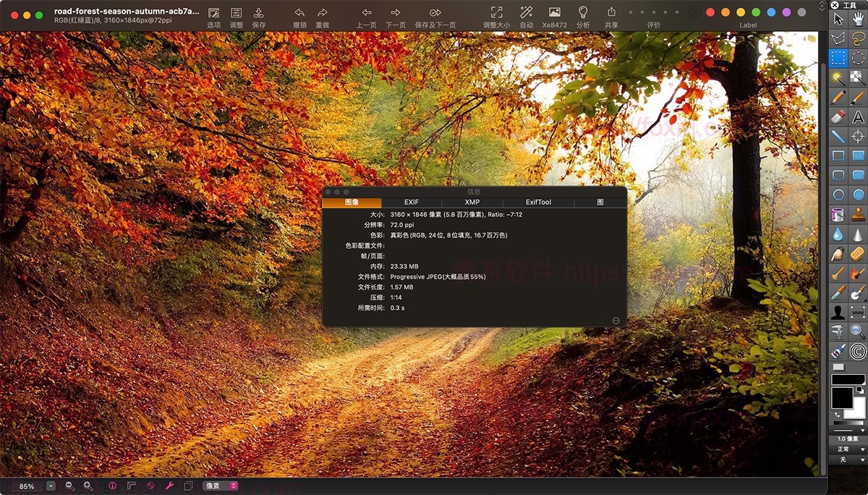Screen dimensions: 868x495
Task: Click the 保存及下一页 button
Action: [x=435, y=13]
